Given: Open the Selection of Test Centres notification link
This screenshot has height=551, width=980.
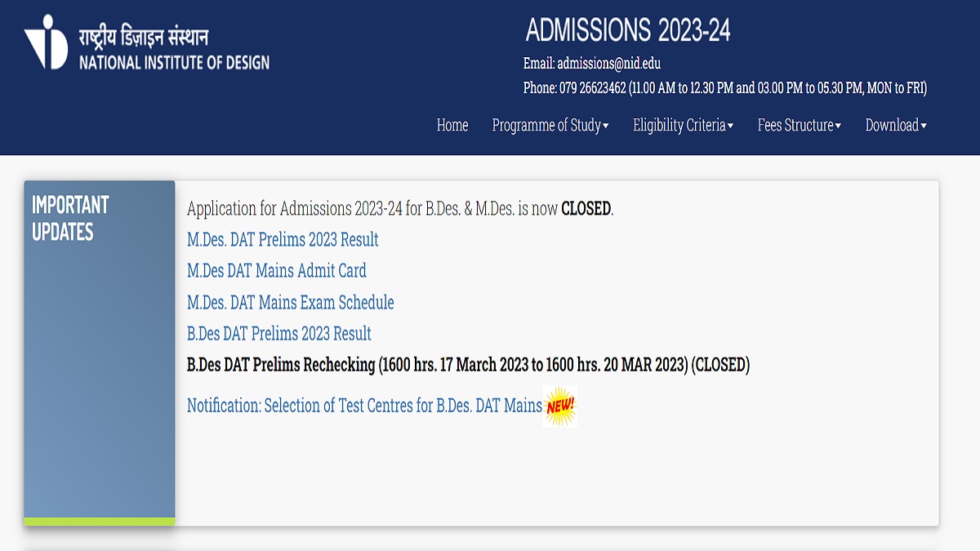Looking at the screenshot, I should tap(364, 406).
